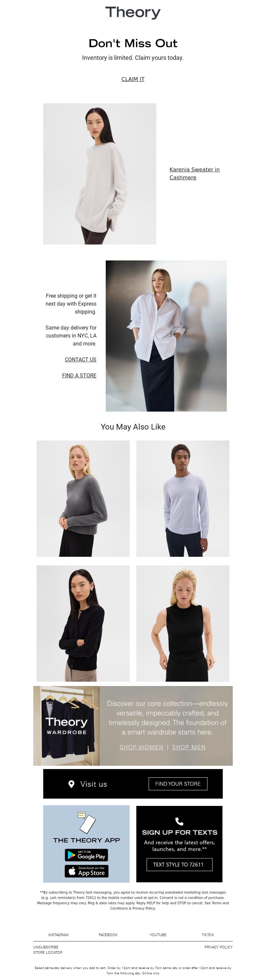Screen dimensions: 266x980
Task: Click TEXT STYLE TO 72611 button
Action: point(179,865)
